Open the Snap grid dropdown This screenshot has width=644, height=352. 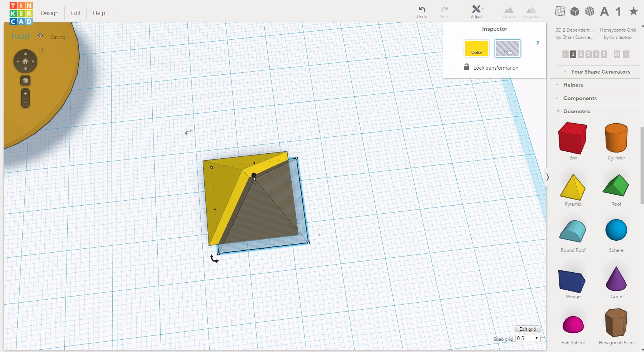(527, 338)
